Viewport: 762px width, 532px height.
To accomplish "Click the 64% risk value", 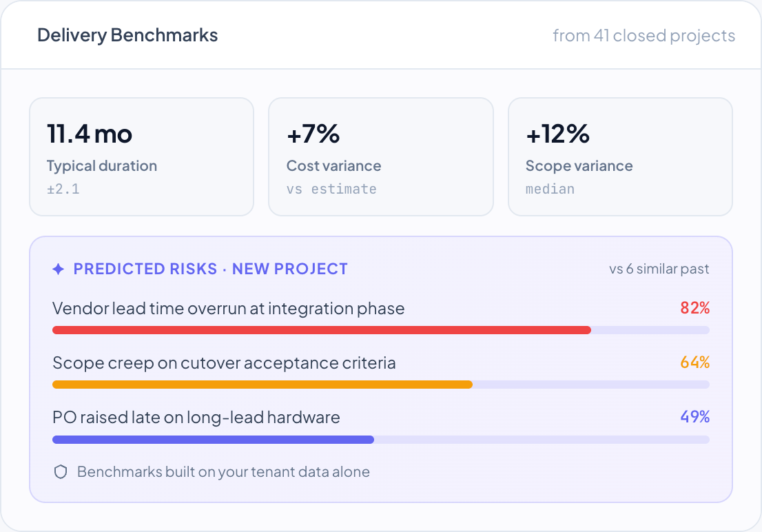I will [x=695, y=362].
